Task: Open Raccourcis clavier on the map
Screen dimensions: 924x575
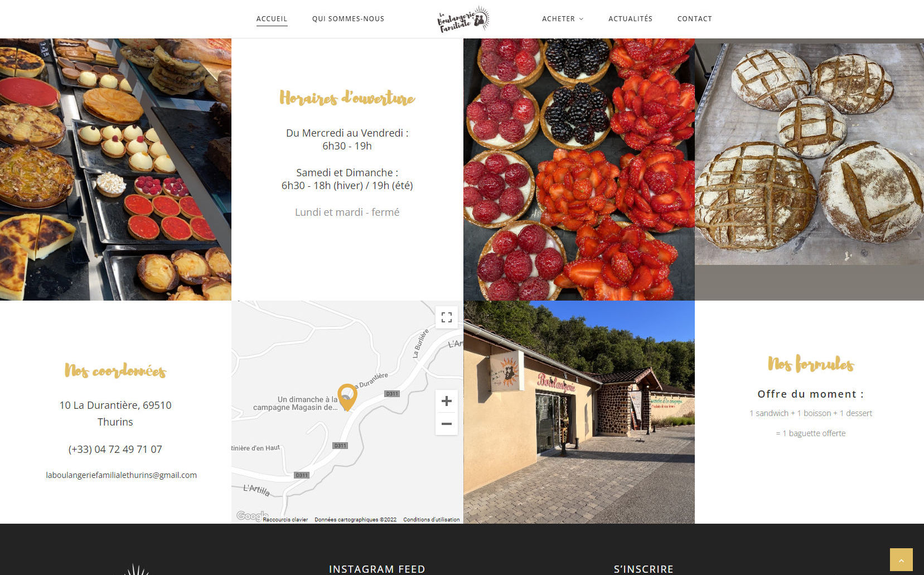Action: point(286,520)
